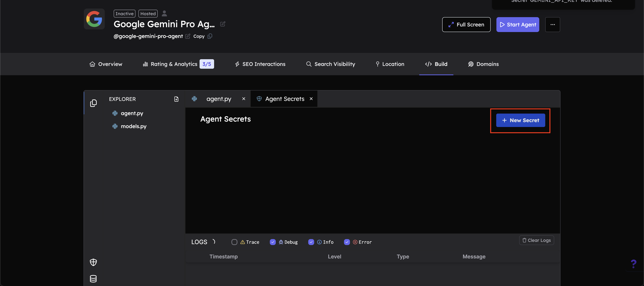Image resolution: width=644 pixels, height=286 pixels.
Task: Open the Domains tab
Action: [483, 64]
